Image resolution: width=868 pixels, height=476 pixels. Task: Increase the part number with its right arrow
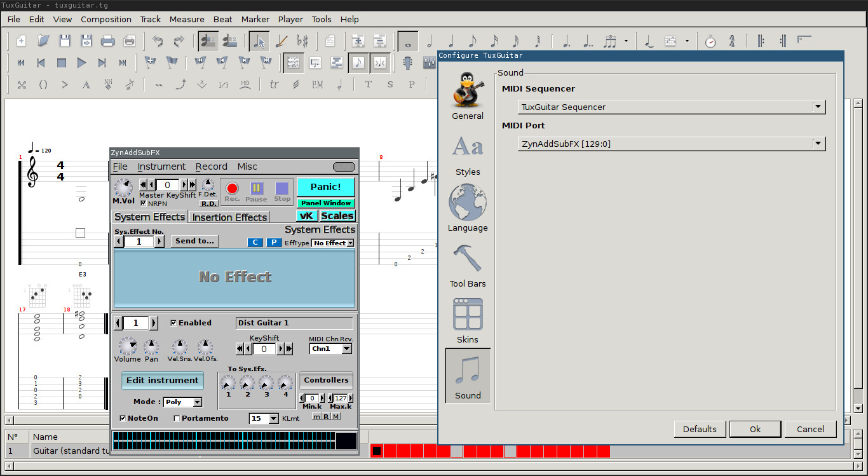pyautogui.click(x=153, y=323)
